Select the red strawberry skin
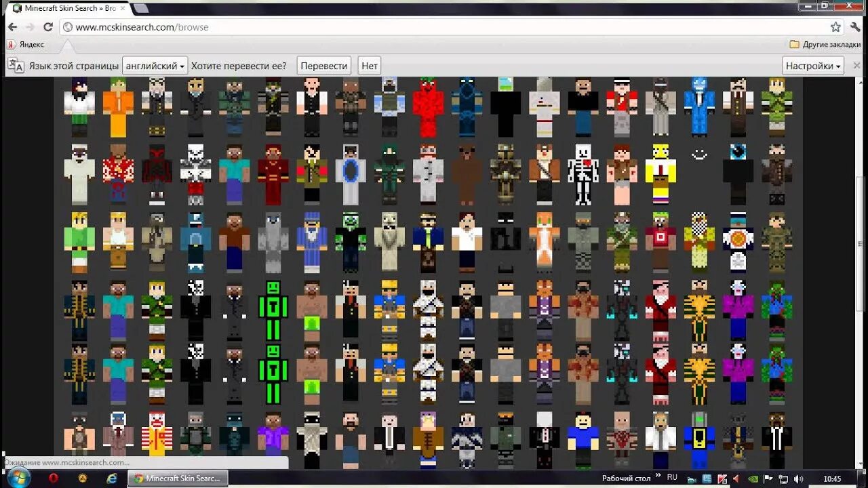Screen dimensions: 868x488 pyautogui.click(x=428, y=106)
